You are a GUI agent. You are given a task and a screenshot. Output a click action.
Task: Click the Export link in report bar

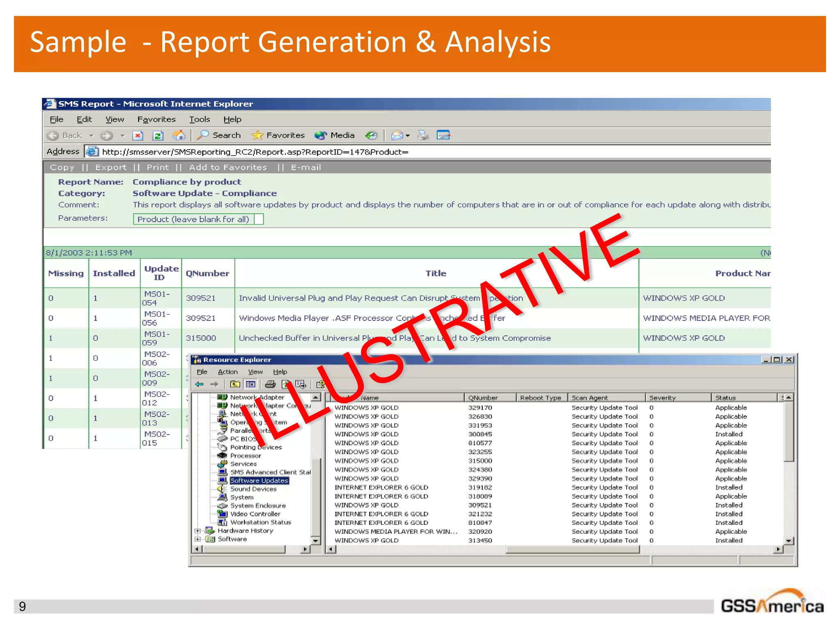click(111, 167)
